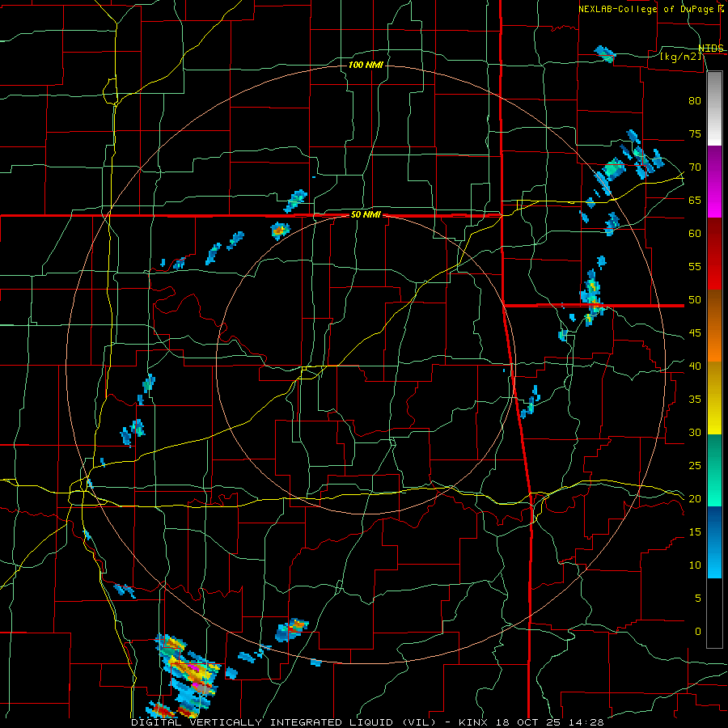This screenshot has width=728, height=728.
Task: Click the 100 NMI range ring label
Action: [366, 65]
